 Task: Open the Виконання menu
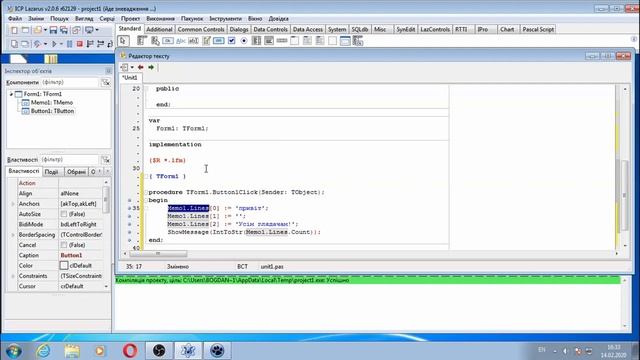tap(160, 19)
